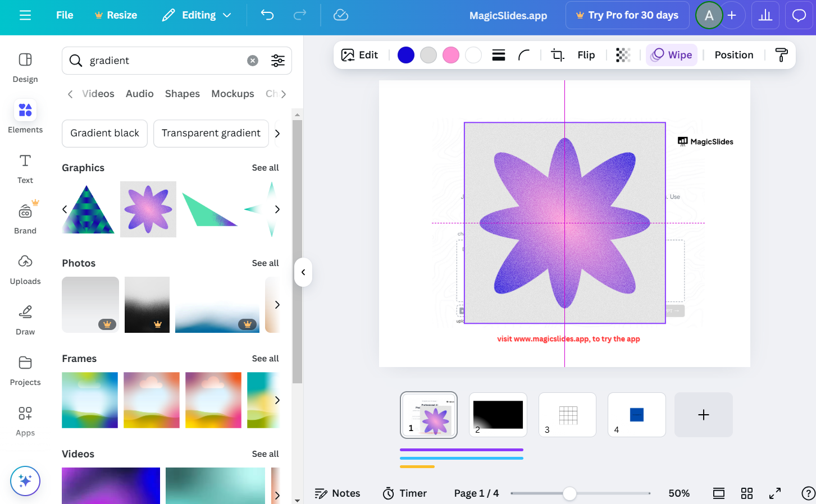Show more suggested search chips
Viewport: 816px width, 504px height.
277,134
